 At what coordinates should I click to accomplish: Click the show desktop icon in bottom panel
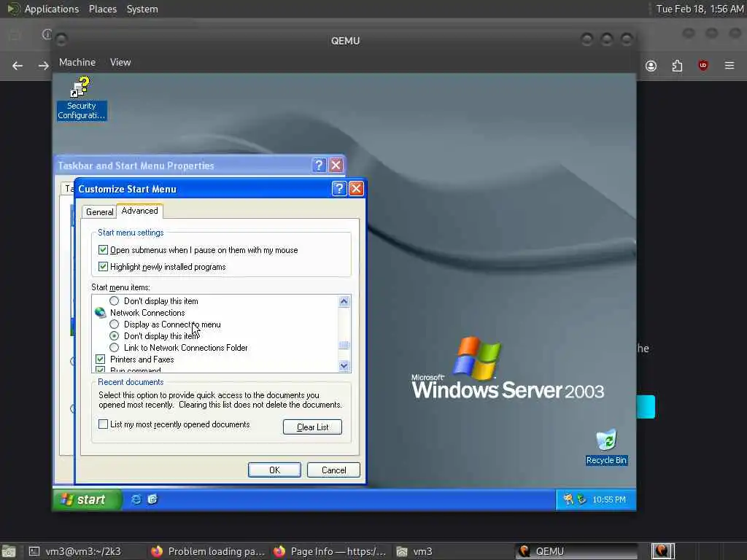9,551
